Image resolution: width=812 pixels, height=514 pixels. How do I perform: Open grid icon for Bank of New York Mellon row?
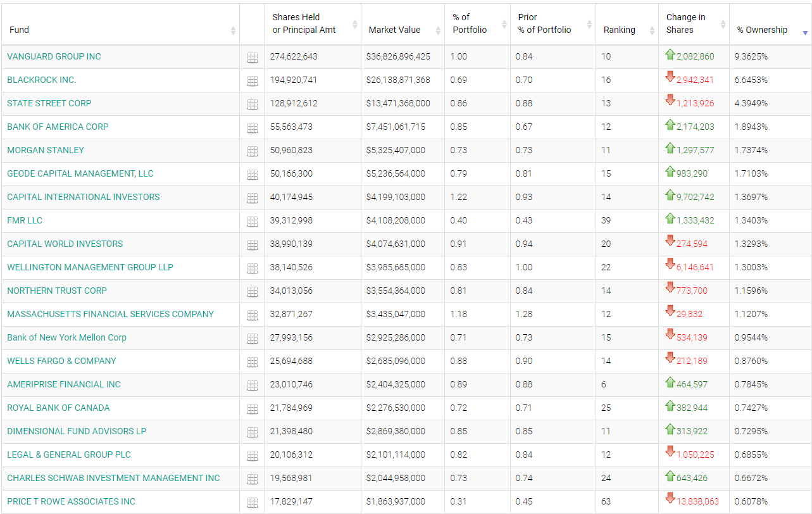click(253, 339)
